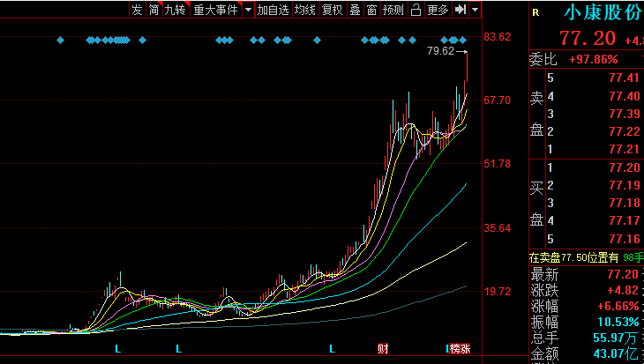Click the 小康股份 stock name
The image size is (644, 364).
point(603,12)
